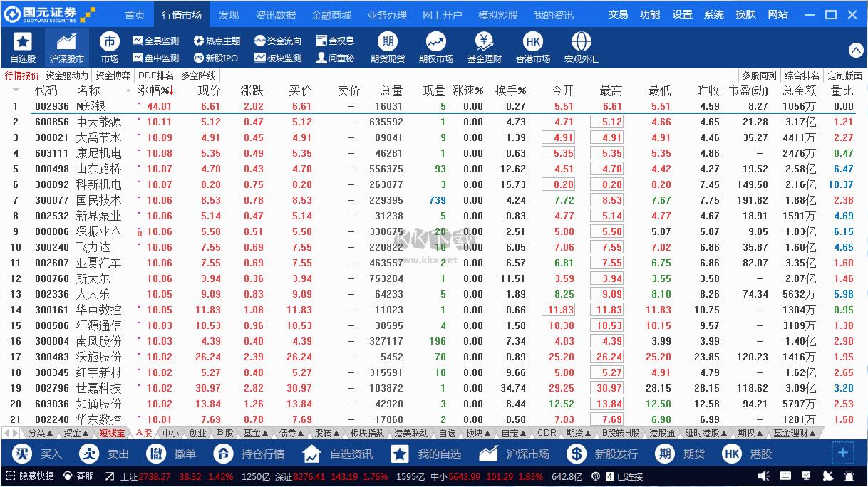The height and width of the screenshot is (487, 868).
Task: Open the 发现 menu tab
Action: tap(229, 14)
